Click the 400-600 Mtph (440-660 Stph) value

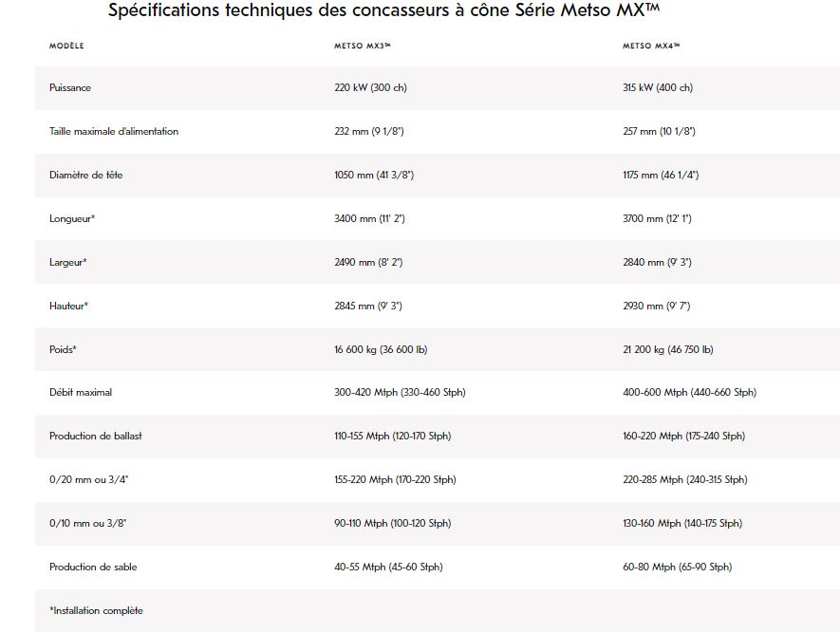[x=689, y=393]
